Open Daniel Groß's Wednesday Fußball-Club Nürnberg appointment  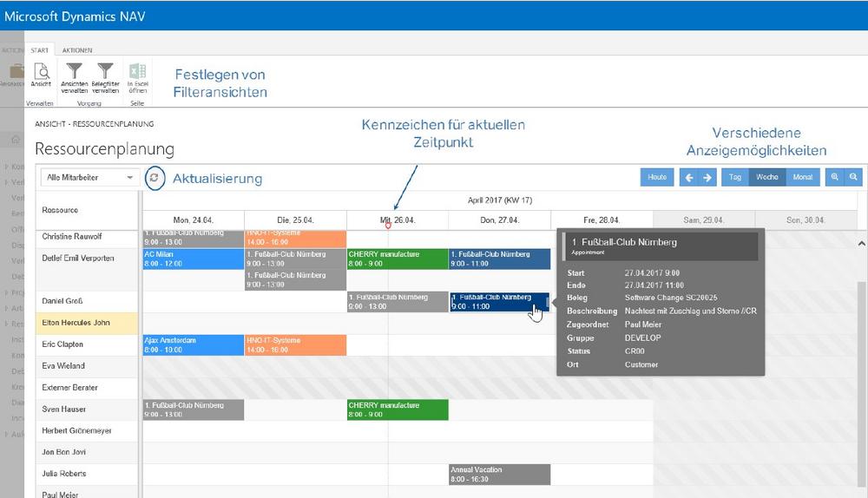click(x=398, y=302)
